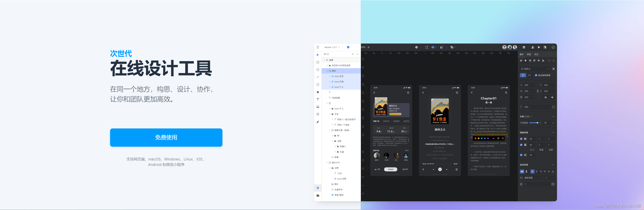Expand the 状态栏/iOS深色适用 folder
The image size is (644, 210).
click(327, 66)
